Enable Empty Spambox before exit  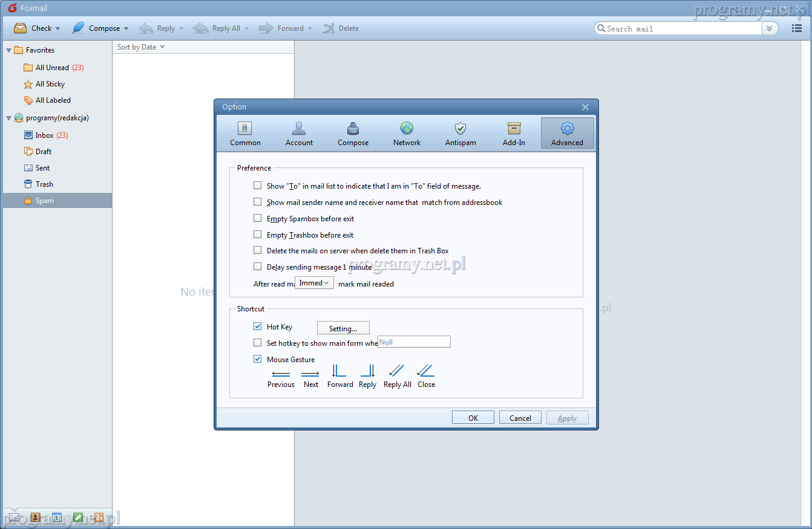click(x=258, y=218)
